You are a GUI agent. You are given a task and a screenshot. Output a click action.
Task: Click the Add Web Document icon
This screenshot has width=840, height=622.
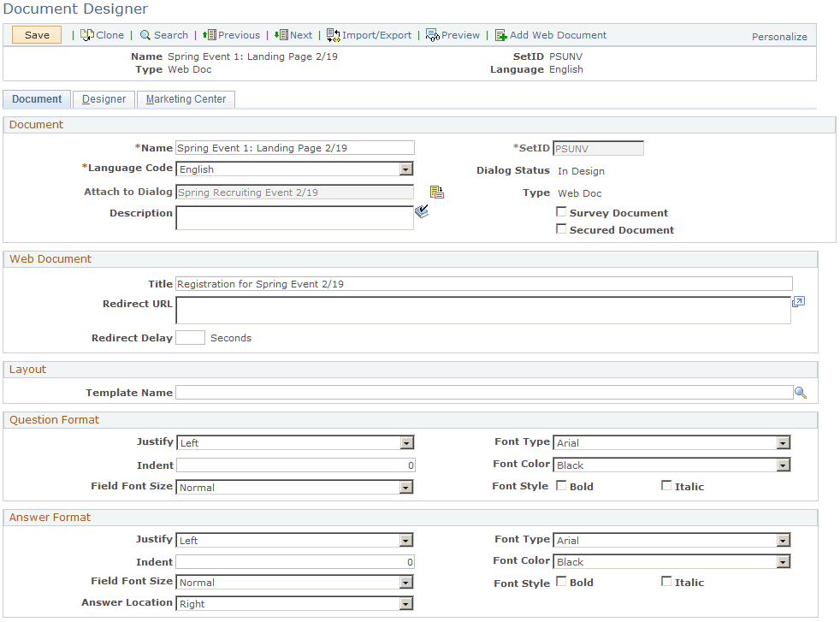tap(501, 35)
